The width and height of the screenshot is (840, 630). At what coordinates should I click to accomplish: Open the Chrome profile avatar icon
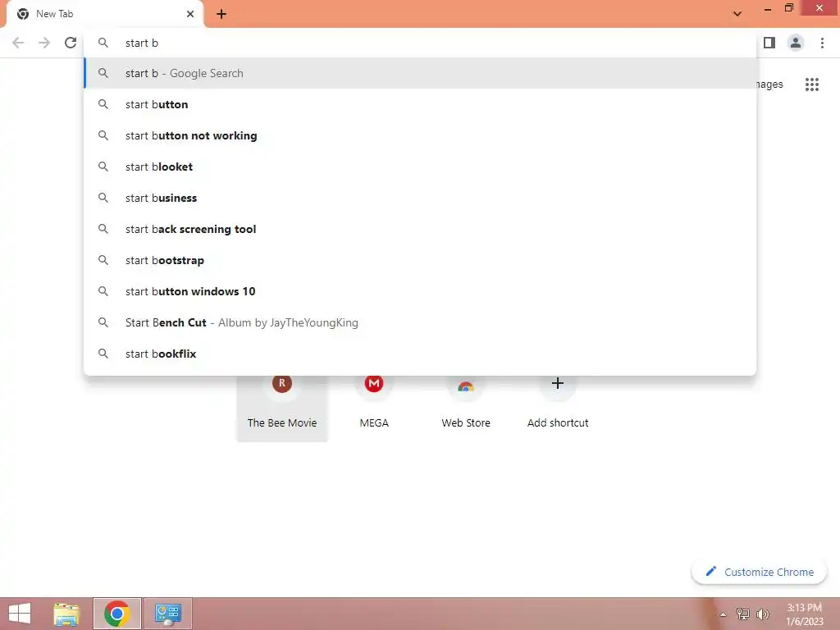(796, 43)
